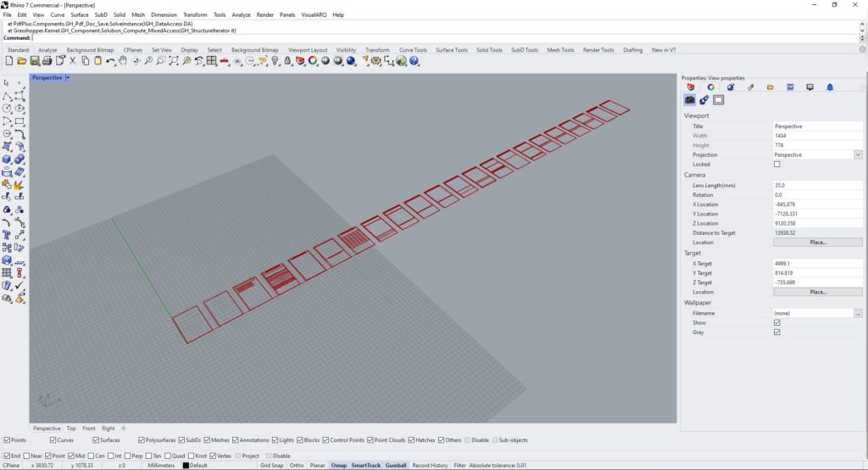Click the Undo arrow icon
The image size is (868, 470).
coord(111,61)
